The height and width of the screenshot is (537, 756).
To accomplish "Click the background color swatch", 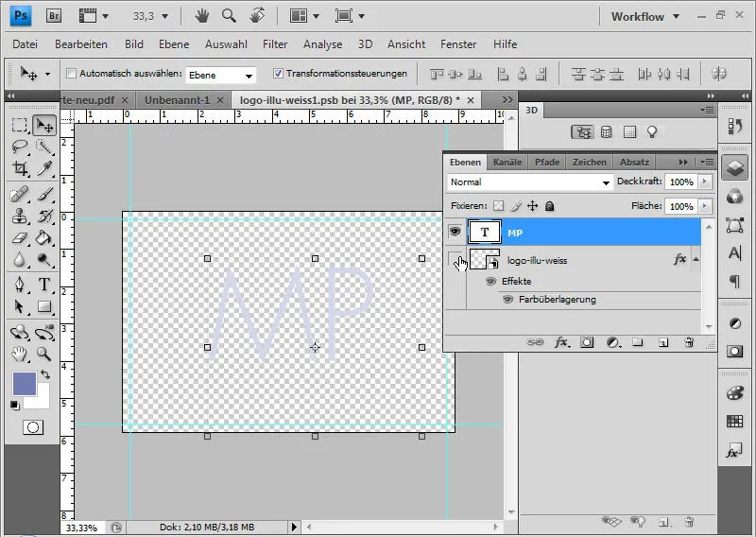I will [42, 400].
